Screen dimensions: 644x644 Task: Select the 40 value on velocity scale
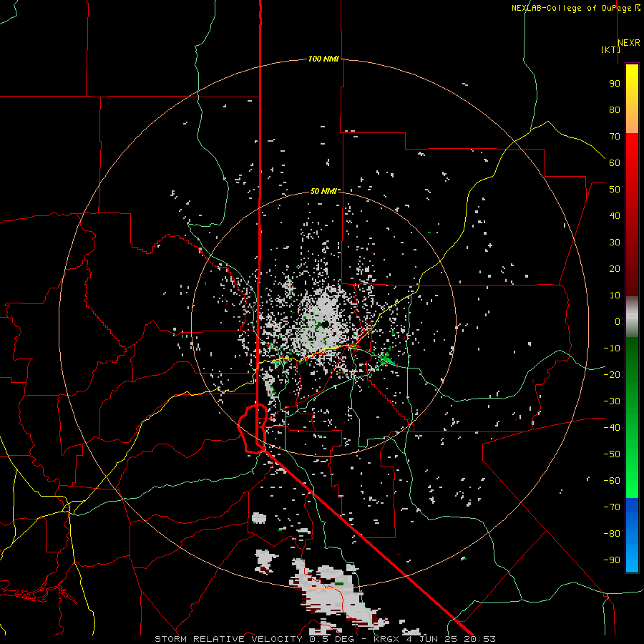615,215
